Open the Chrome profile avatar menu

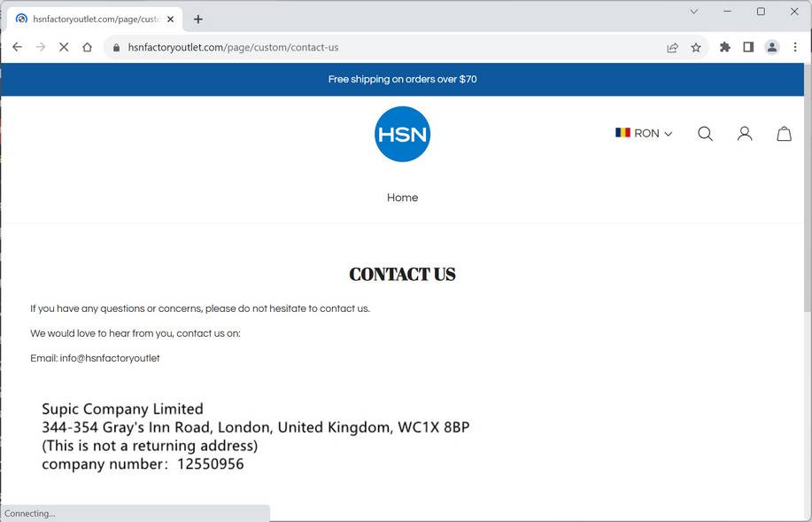click(x=772, y=47)
